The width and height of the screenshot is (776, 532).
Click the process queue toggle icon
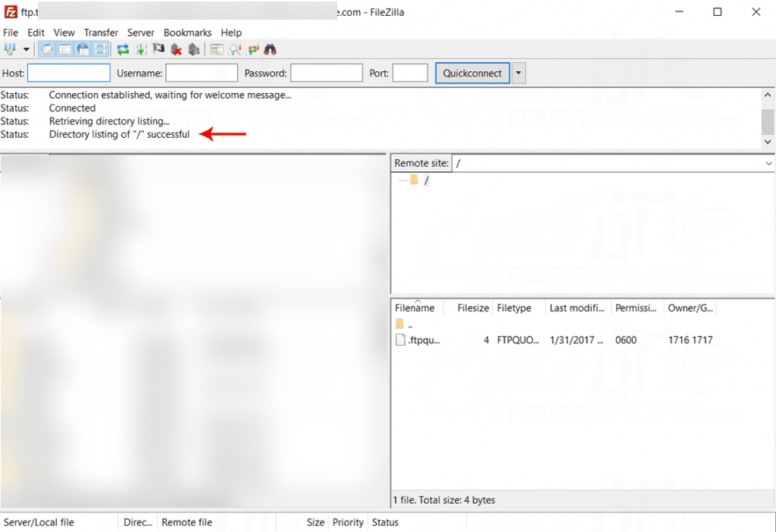click(x=141, y=49)
